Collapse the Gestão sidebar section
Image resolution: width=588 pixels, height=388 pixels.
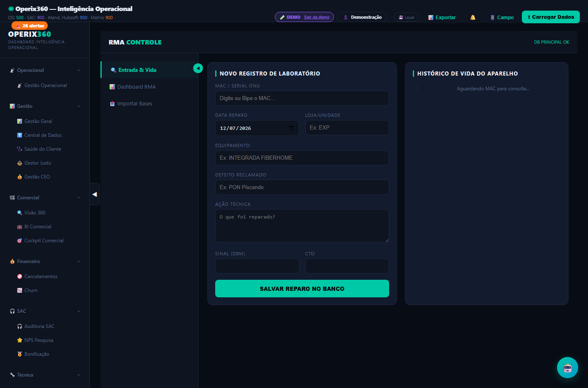click(45, 106)
